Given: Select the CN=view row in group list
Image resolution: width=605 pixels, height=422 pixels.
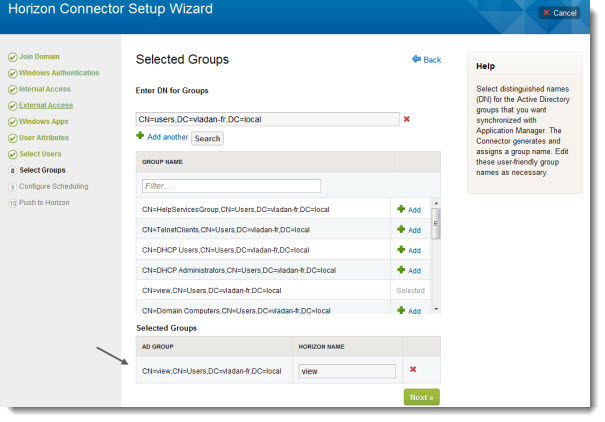Looking at the screenshot, I should pos(211,290).
